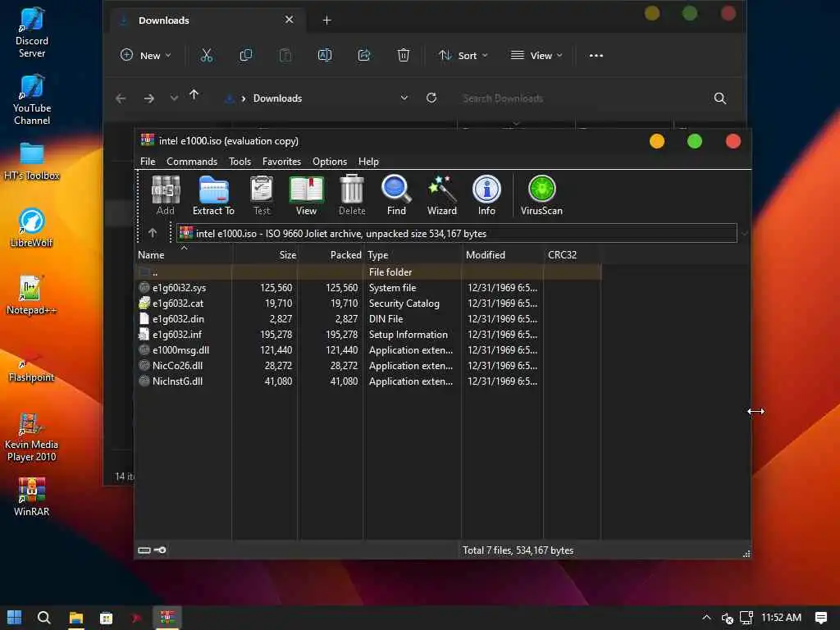Show hidden system tray icons
840x630 pixels.
point(706,618)
